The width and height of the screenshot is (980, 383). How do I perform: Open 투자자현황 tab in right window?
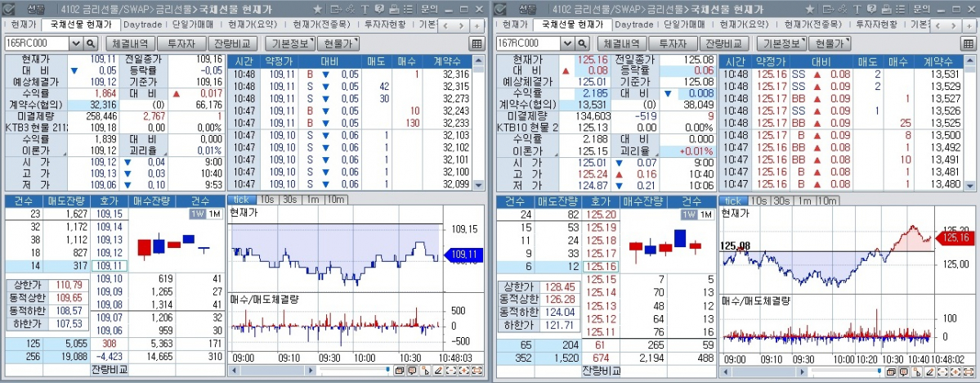click(x=876, y=25)
